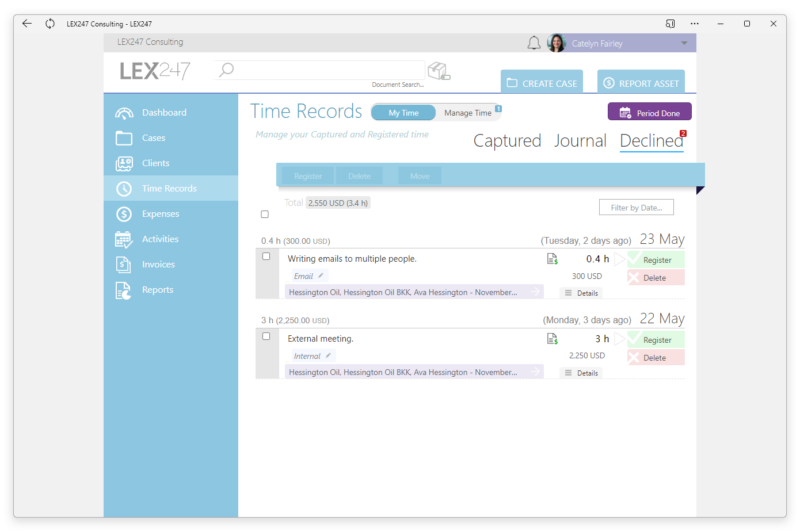
Task: Switch to the Captured tab
Action: click(x=507, y=141)
